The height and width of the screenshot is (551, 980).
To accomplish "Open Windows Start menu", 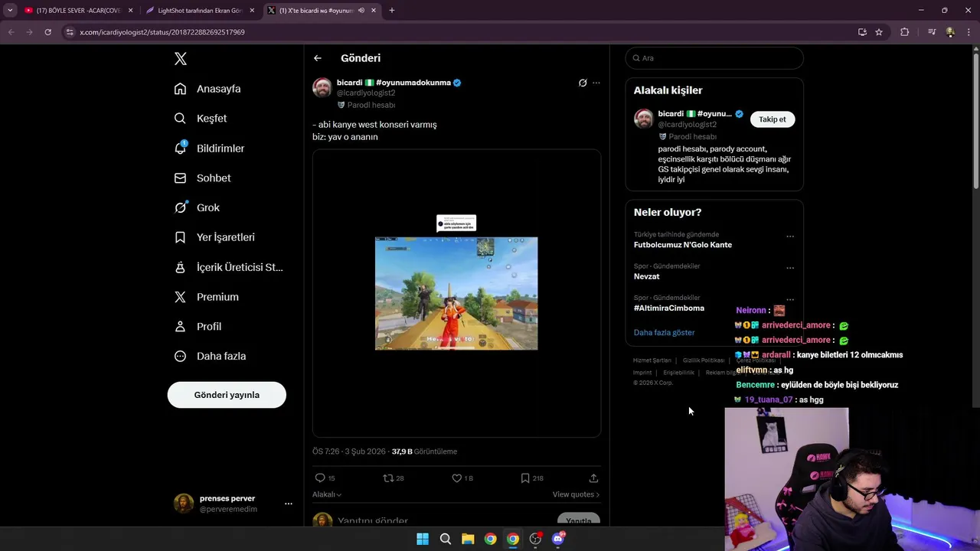I will 423,539.
